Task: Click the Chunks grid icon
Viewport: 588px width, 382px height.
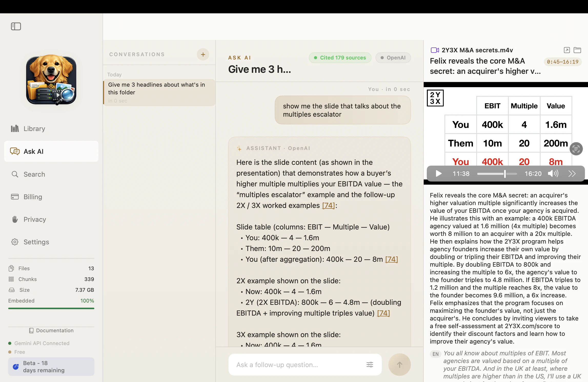Action: (11, 279)
